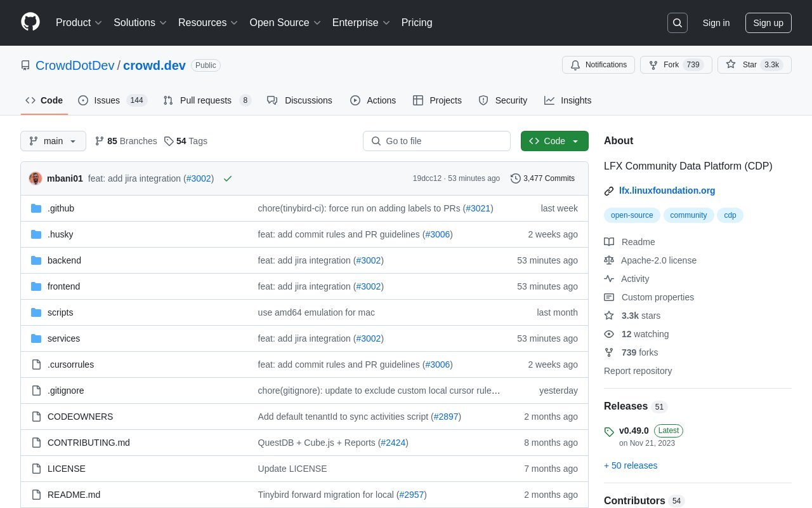Click the README.md file icon
812x508 pixels.
click(x=36, y=495)
